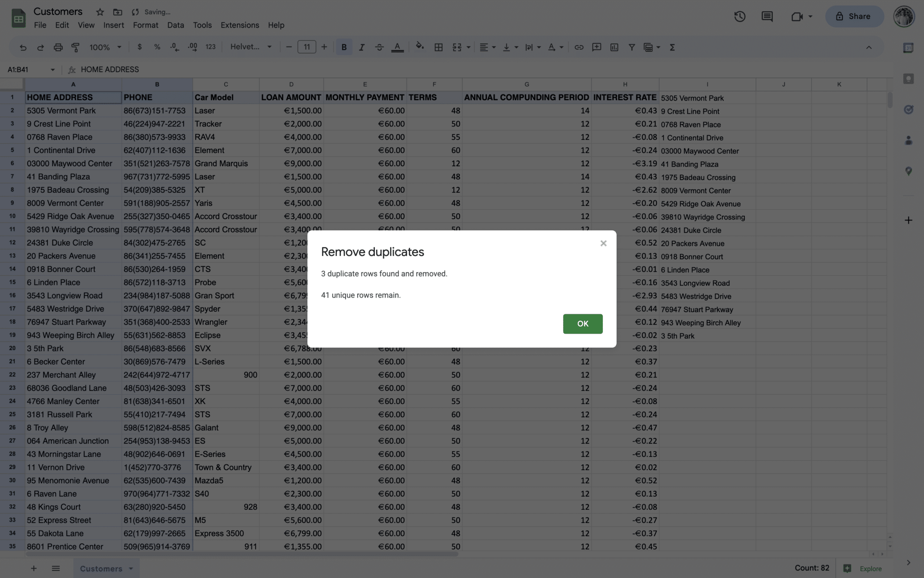Select the paint format tool
Image resolution: width=924 pixels, height=578 pixels.
(x=75, y=47)
